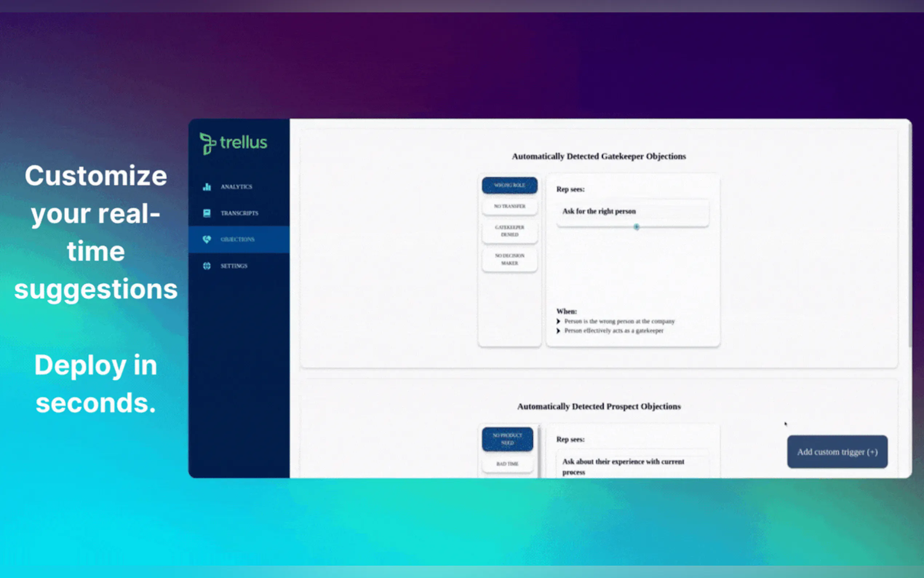Image resolution: width=924 pixels, height=578 pixels.
Task: Click the Analytics bar chart icon
Action: (x=207, y=187)
